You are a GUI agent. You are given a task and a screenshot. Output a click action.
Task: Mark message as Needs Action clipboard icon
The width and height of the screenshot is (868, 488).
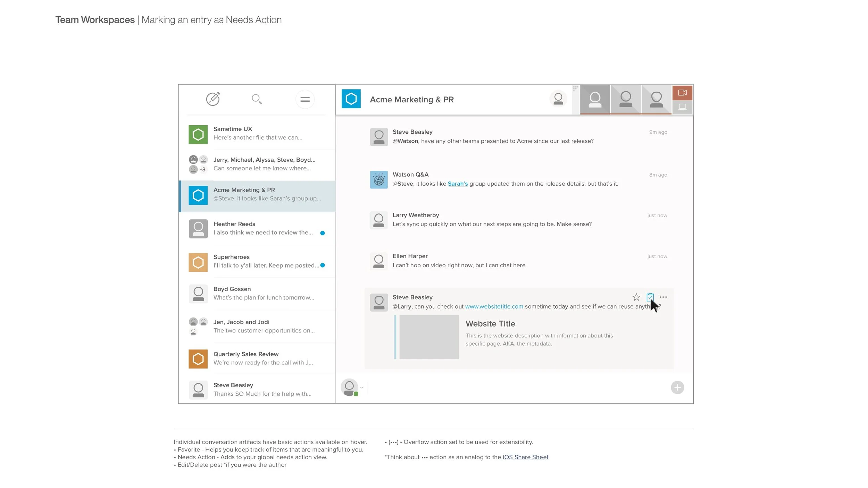(650, 297)
